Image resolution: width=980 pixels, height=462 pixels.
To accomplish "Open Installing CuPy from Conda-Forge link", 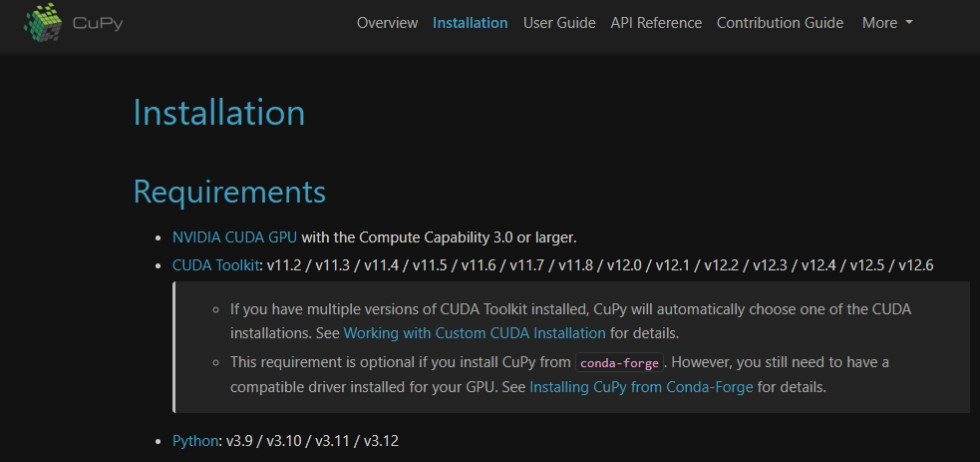I will pyautogui.click(x=641, y=387).
